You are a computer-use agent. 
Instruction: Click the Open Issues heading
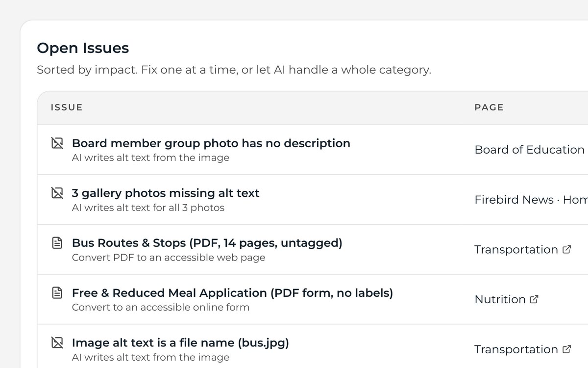[x=83, y=48]
